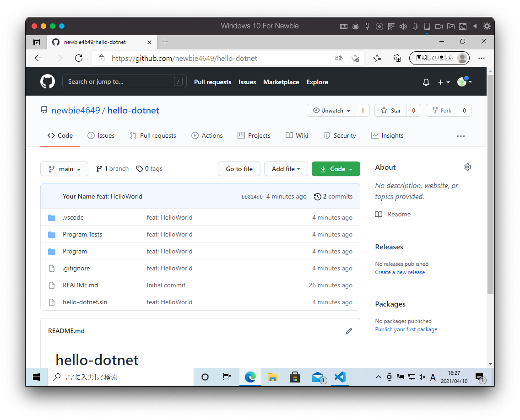Viewport: 520px width, 420px height.
Task: Click the sync-status profile button
Action: [439, 59]
